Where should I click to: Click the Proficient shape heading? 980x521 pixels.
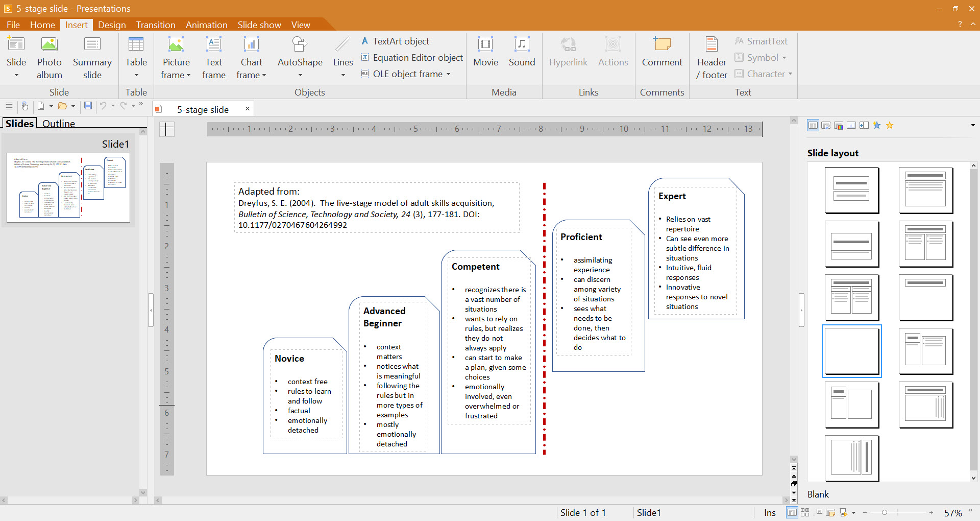[581, 237]
